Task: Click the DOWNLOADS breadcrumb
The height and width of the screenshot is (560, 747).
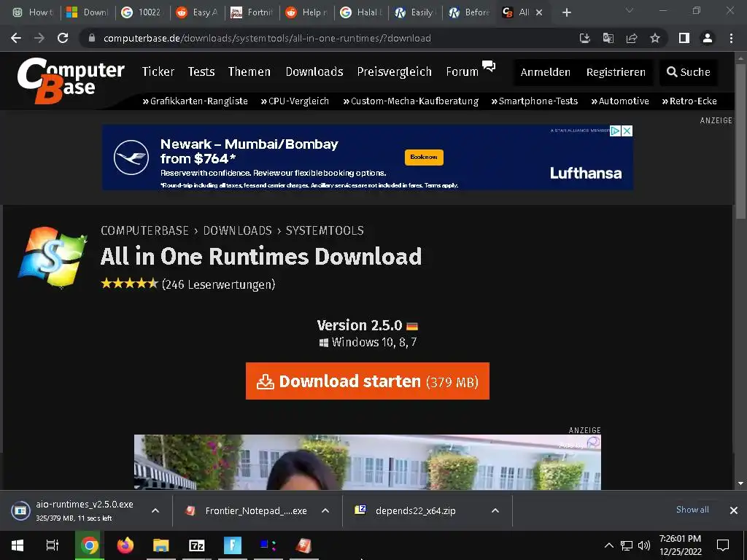Action: (x=238, y=230)
